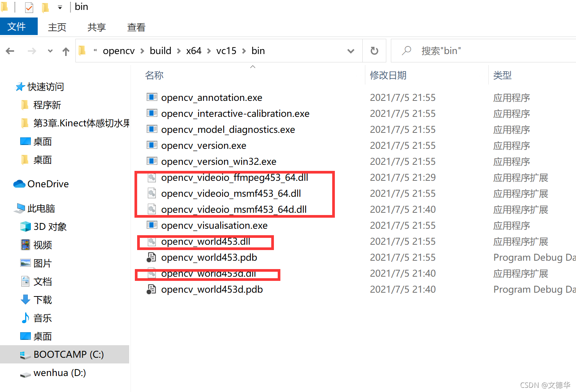Sort by the 名称 column header
The image size is (576, 392).
click(154, 75)
